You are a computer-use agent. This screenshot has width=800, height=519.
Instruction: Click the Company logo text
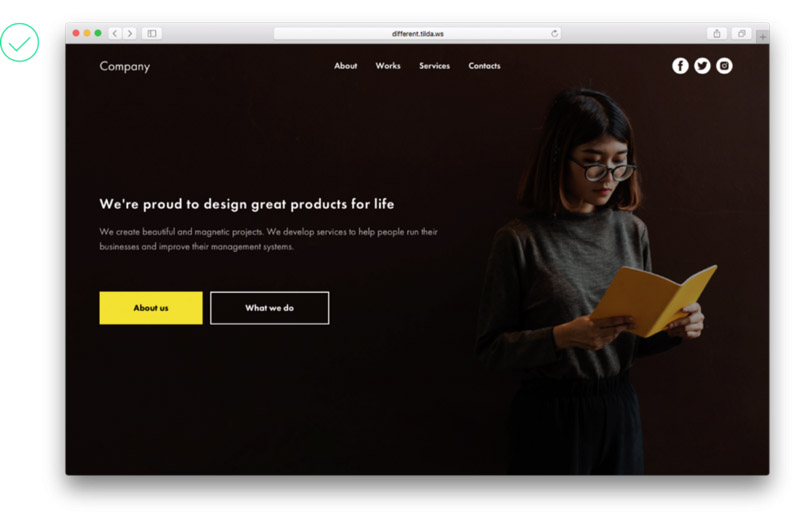[124, 66]
